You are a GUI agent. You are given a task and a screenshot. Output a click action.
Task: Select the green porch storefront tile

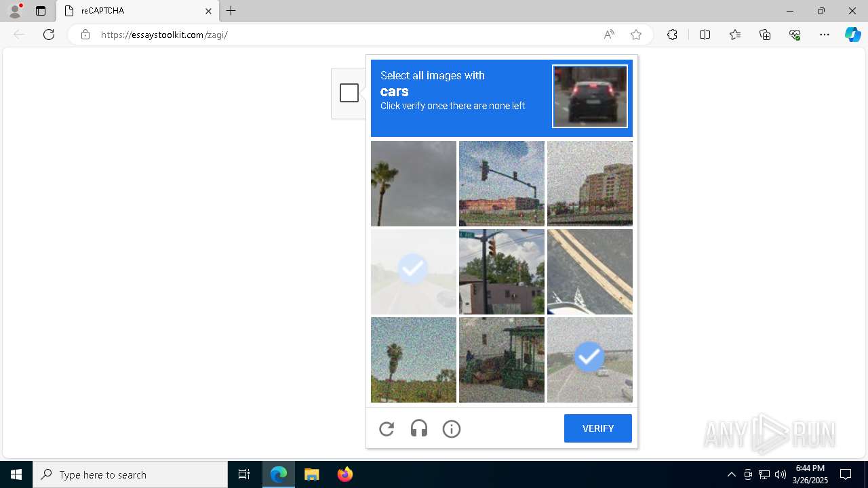(x=502, y=360)
